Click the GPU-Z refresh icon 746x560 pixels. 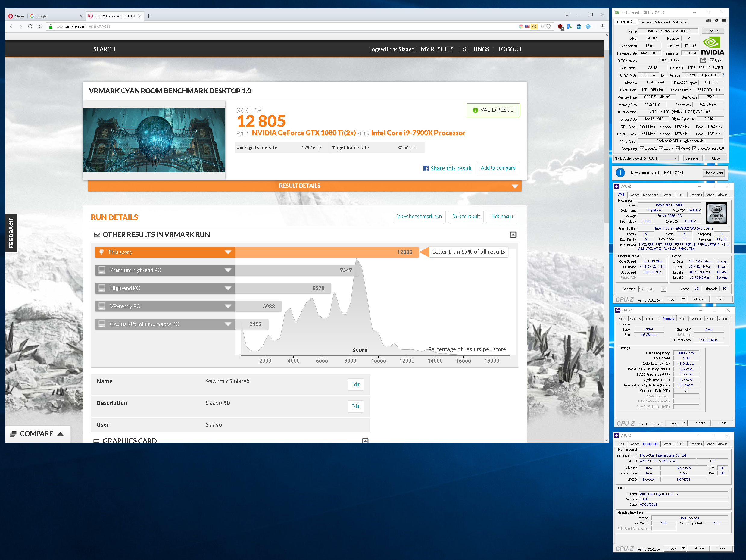[716, 21]
